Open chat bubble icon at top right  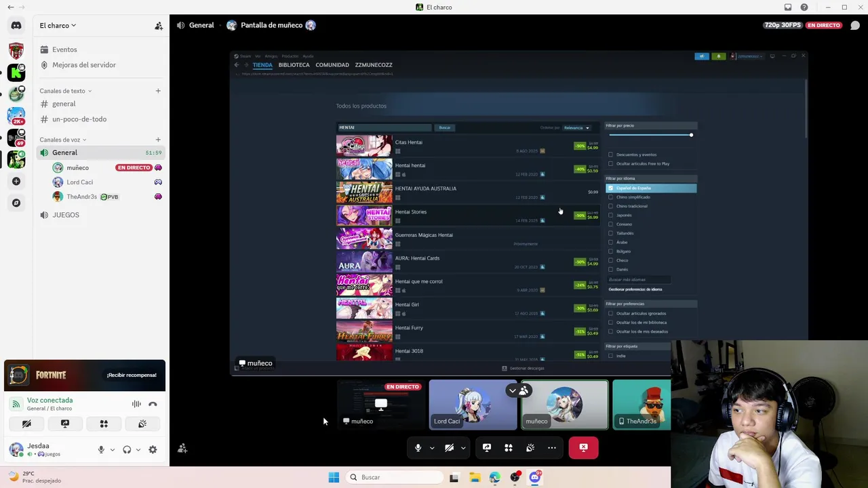[x=855, y=25]
